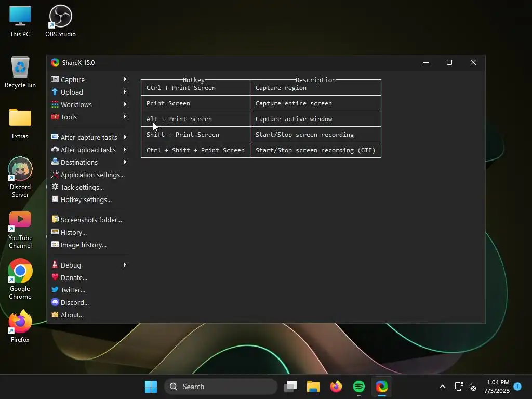The height and width of the screenshot is (399, 532).
Task: Expand the After capture tasks arrow
Action: click(x=125, y=137)
